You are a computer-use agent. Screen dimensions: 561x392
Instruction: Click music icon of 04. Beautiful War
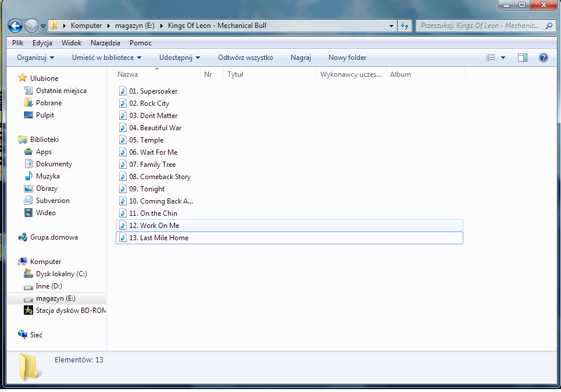[x=123, y=127]
